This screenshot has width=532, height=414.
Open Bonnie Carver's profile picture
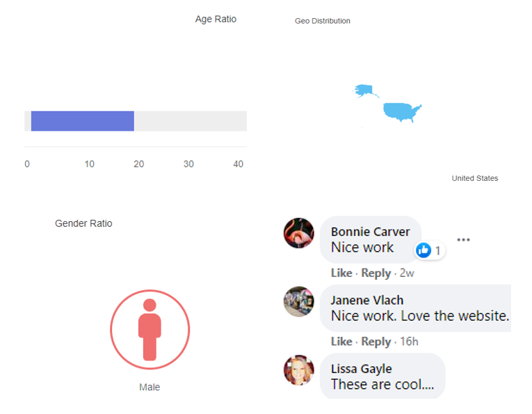click(298, 232)
